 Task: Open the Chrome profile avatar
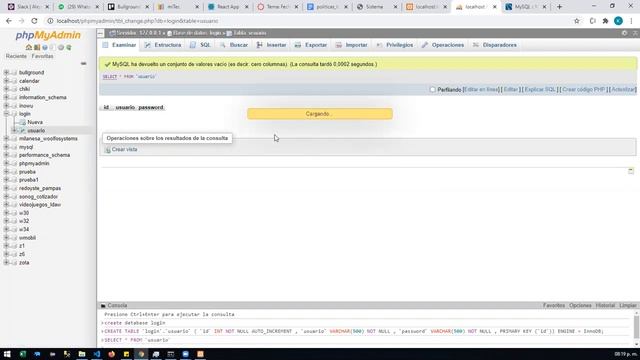pos(618,21)
